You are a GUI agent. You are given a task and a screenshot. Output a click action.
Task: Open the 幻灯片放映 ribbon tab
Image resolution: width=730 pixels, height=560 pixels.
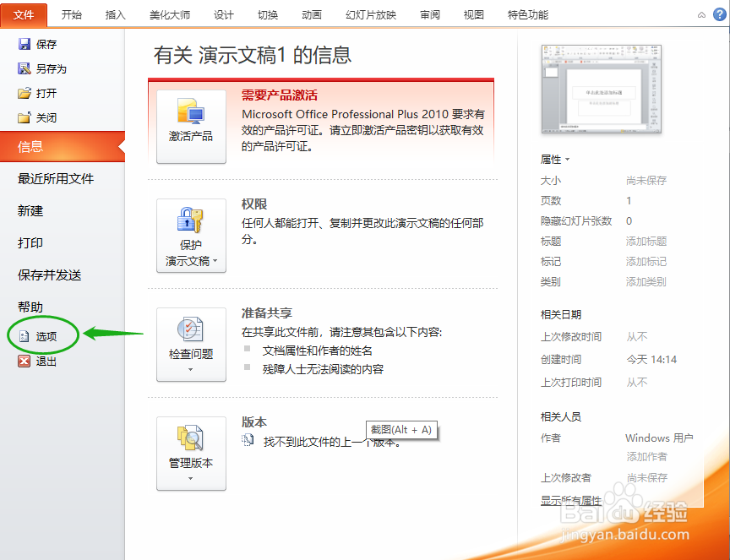[x=371, y=15]
